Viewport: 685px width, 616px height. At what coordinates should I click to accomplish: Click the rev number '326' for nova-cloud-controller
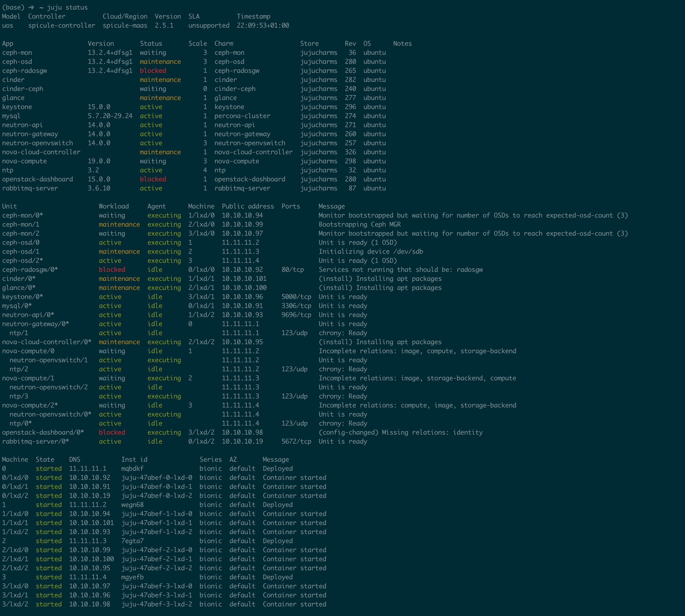point(350,152)
